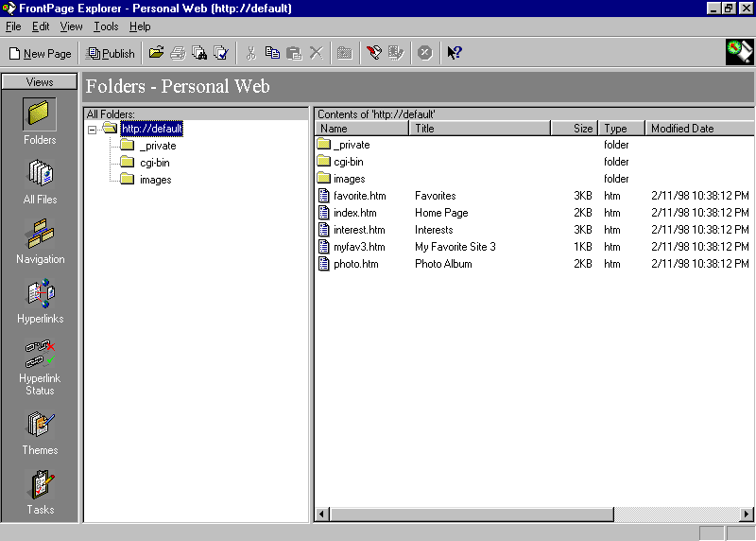Click left arrow of horizontal scrollbar
Screen dimensions: 756x541
coord(322,514)
